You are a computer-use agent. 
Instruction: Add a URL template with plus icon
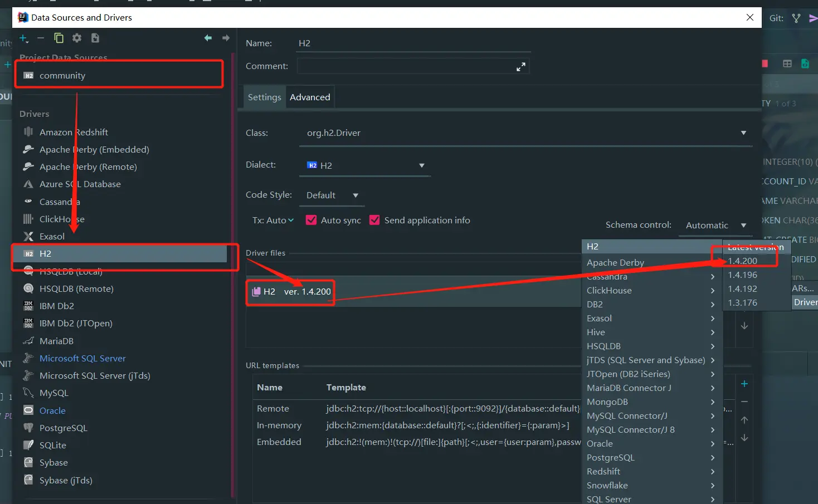pyautogui.click(x=744, y=384)
